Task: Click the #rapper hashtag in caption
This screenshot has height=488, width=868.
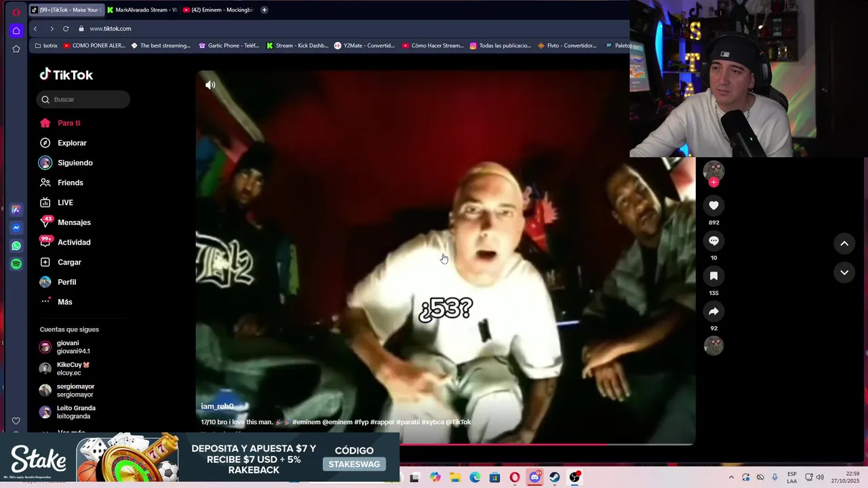Action: pos(382,422)
